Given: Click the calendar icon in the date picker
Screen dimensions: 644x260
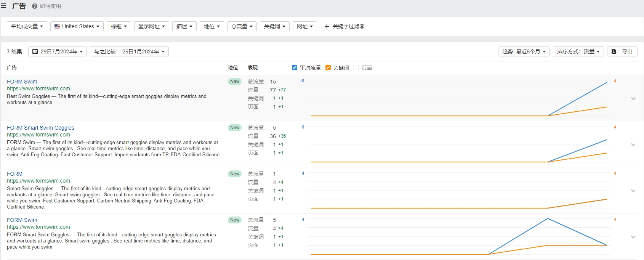Looking at the screenshot, I should pyautogui.click(x=35, y=51).
